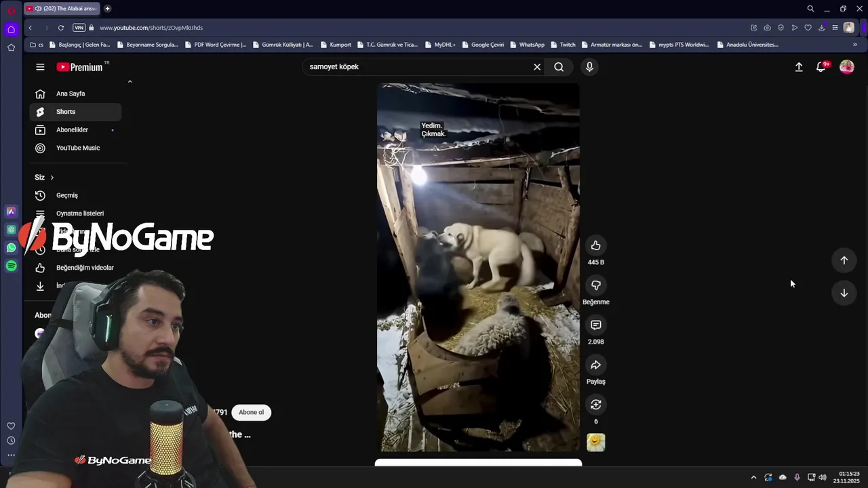Screen dimensions: 868x488
Task: Open the Beyanname Sorgula bookmark
Action: click(x=147, y=45)
